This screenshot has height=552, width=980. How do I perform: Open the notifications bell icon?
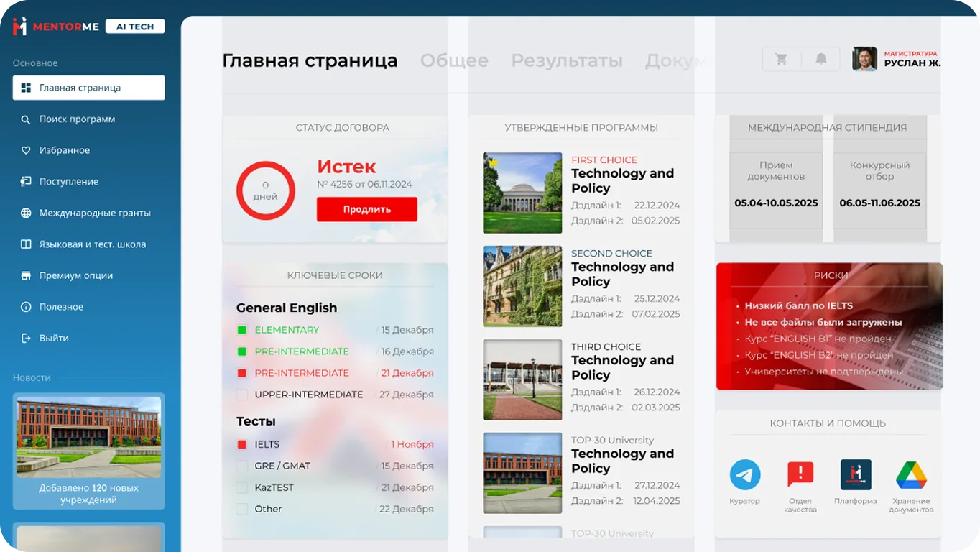(821, 59)
